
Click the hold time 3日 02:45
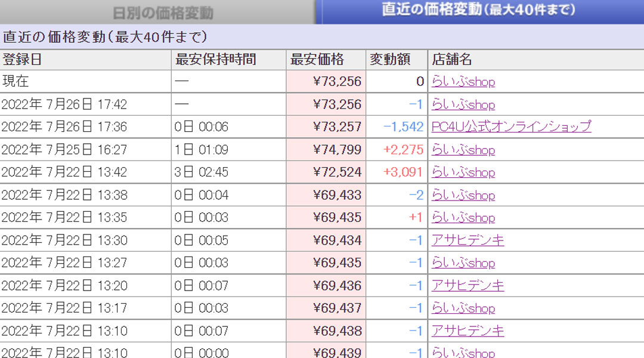click(x=201, y=172)
